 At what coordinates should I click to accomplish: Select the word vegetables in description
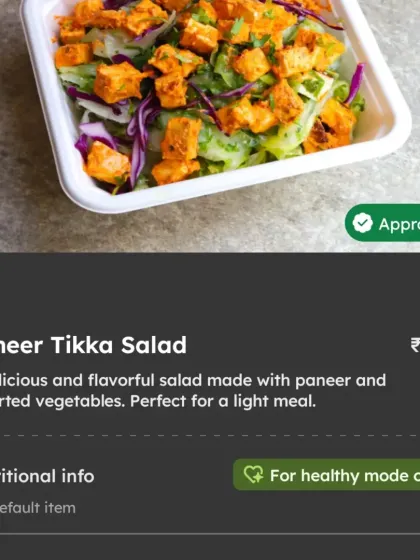(80, 401)
